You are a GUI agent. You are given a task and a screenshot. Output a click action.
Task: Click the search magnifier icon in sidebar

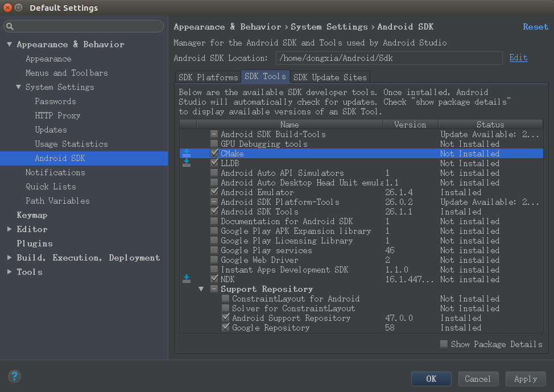(10, 27)
